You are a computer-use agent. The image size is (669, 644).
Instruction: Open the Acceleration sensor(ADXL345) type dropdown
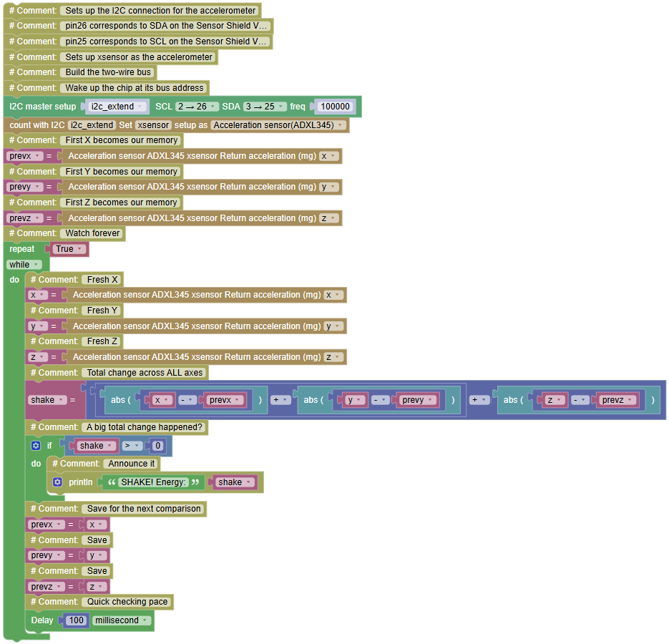pos(279,125)
